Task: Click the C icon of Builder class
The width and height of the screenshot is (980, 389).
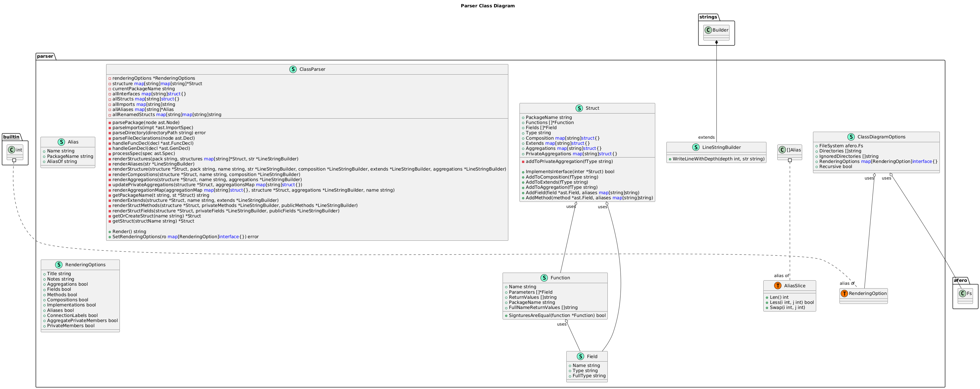Action: pyautogui.click(x=708, y=30)
